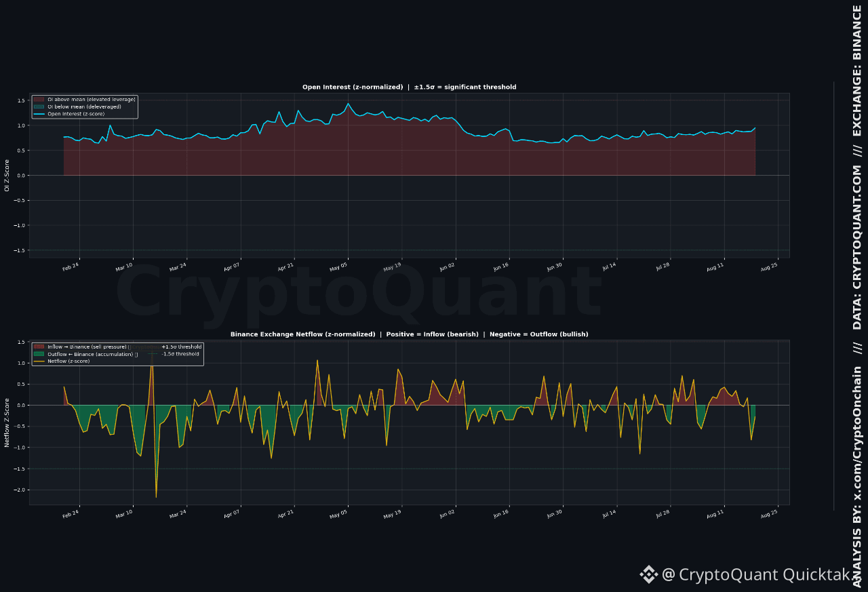The image size is (868, 592).
Task: Click the 'DATA: CRYPTOQUANT.COM' sidebar text
Action: [x=857, y=249]
